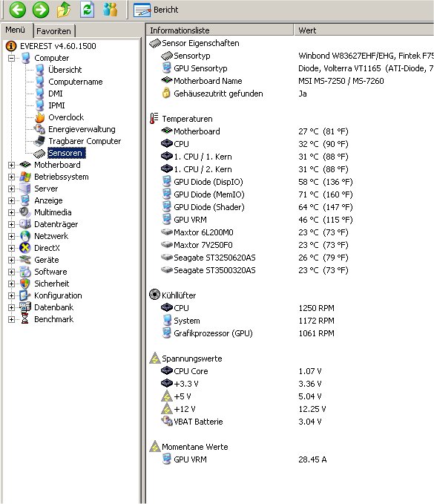Open the Software tree item
This screenshot has height=504, width=434.
[x=50, y=272]
